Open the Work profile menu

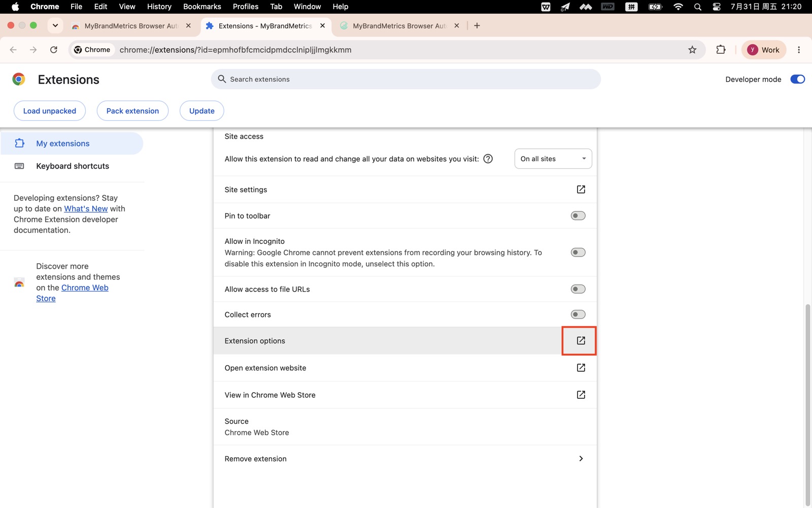[763, 50]
